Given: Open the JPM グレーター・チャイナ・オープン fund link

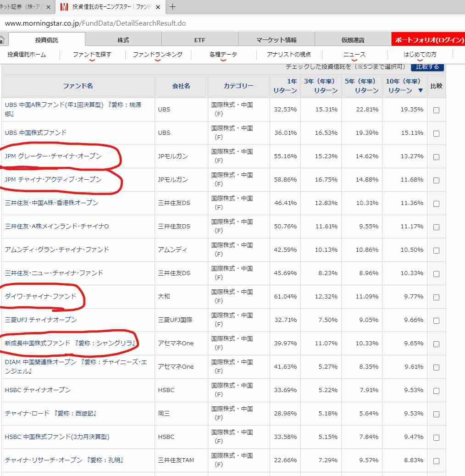Looking at the screenshot, I should (53, 156).
